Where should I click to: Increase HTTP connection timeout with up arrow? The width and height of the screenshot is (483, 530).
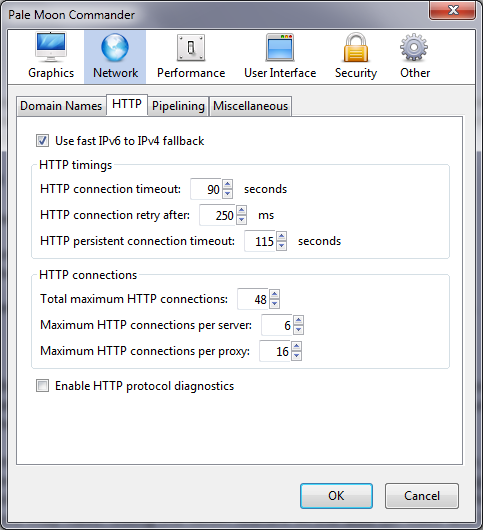[x=227, y=184]
